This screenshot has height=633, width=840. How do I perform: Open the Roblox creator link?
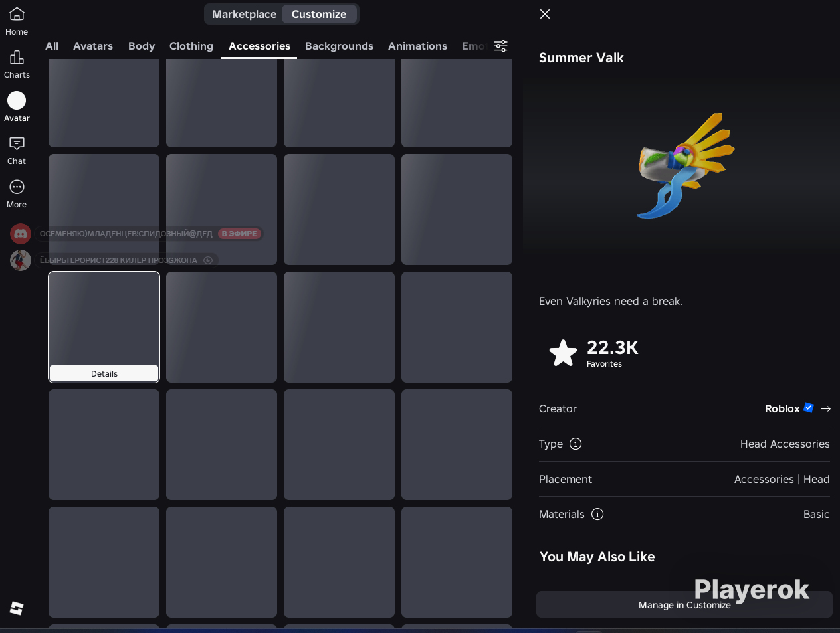pyautogui.click(x=782, y=408)
